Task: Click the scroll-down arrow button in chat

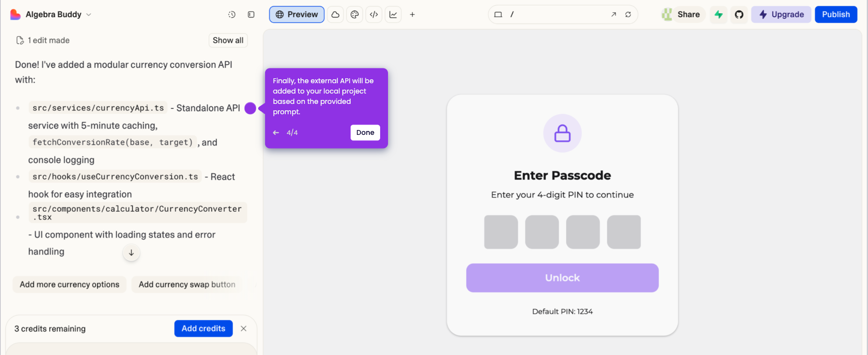Action: [131, 253]
